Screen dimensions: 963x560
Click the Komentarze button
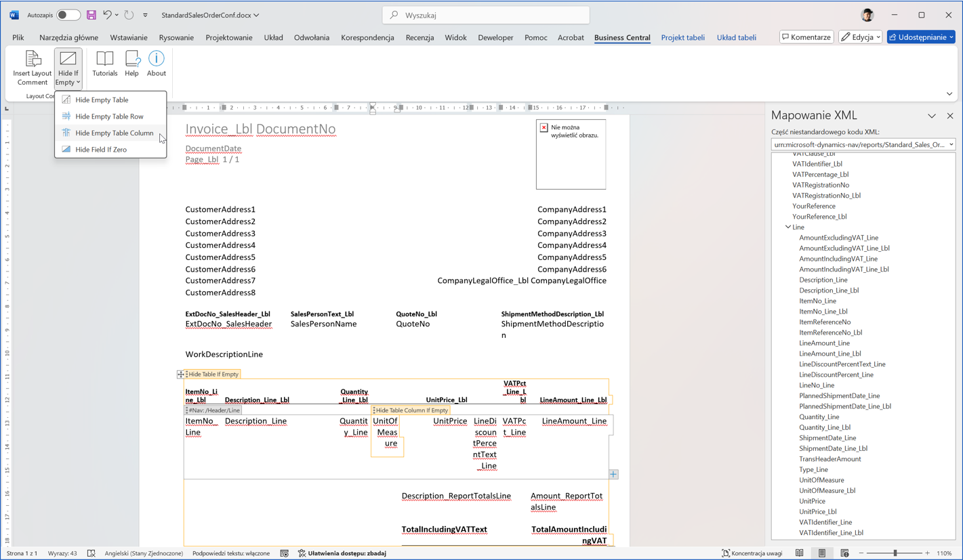point(806,37)
